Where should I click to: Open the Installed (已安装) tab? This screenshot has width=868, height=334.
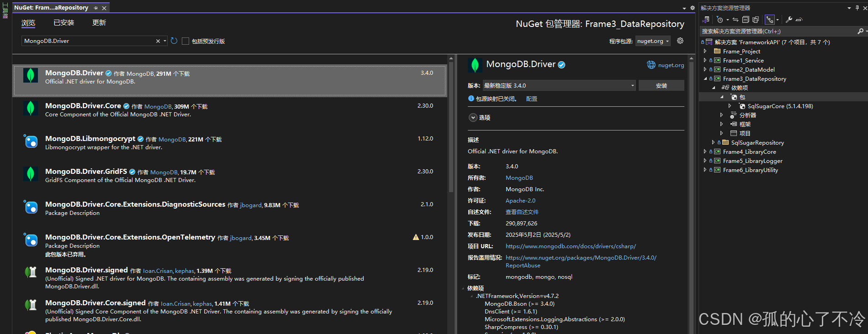[64, 23]
